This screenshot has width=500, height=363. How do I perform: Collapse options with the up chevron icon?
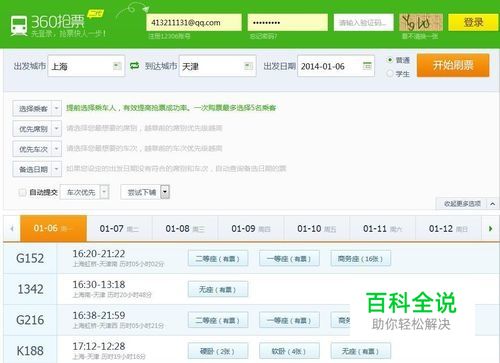click(493, 204)
